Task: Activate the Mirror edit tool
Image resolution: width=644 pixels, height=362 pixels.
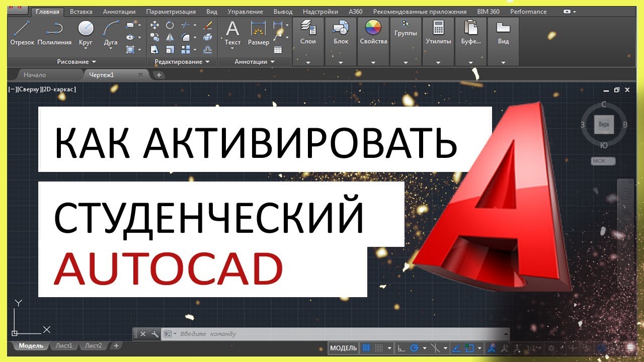Action: coord(170,37)
